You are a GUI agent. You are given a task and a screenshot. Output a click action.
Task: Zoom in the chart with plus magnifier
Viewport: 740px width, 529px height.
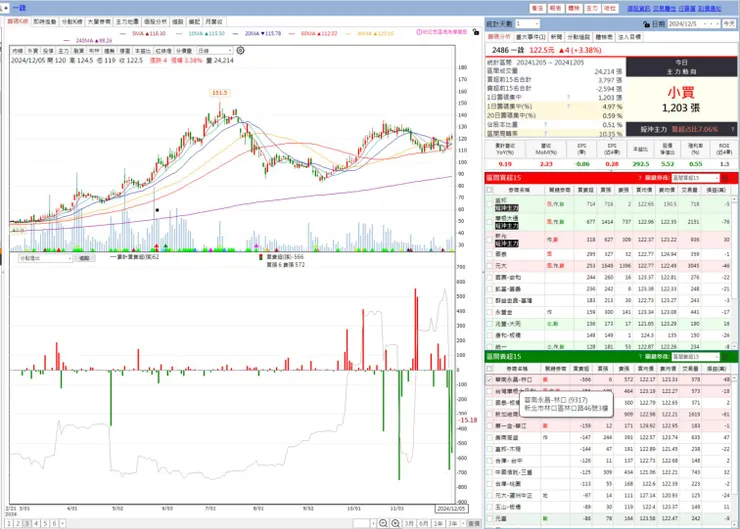coord(395,523)
